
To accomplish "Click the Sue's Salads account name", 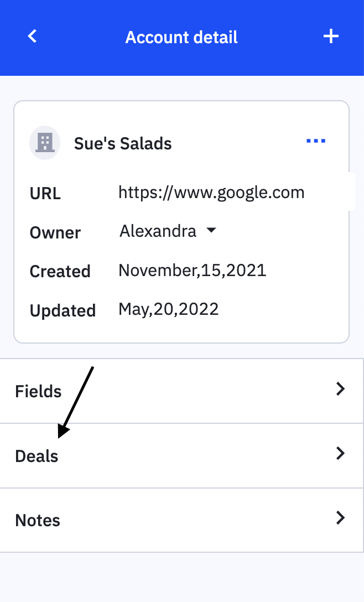I will (123, 143).
